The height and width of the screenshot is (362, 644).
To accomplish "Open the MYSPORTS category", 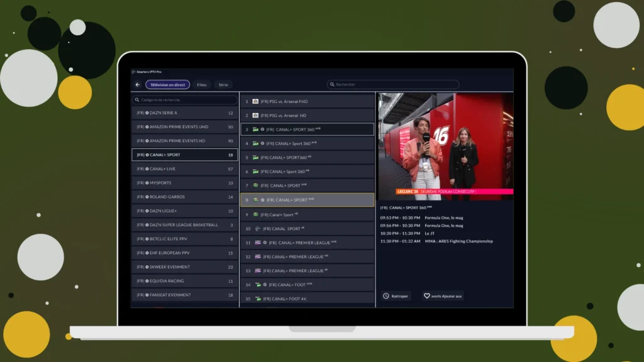I will tap(184, 183).
